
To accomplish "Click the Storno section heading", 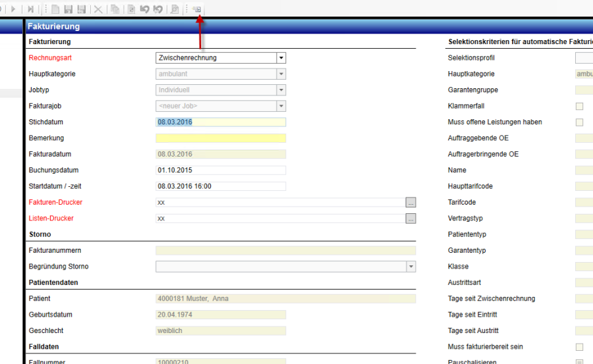I will point(40,234).
